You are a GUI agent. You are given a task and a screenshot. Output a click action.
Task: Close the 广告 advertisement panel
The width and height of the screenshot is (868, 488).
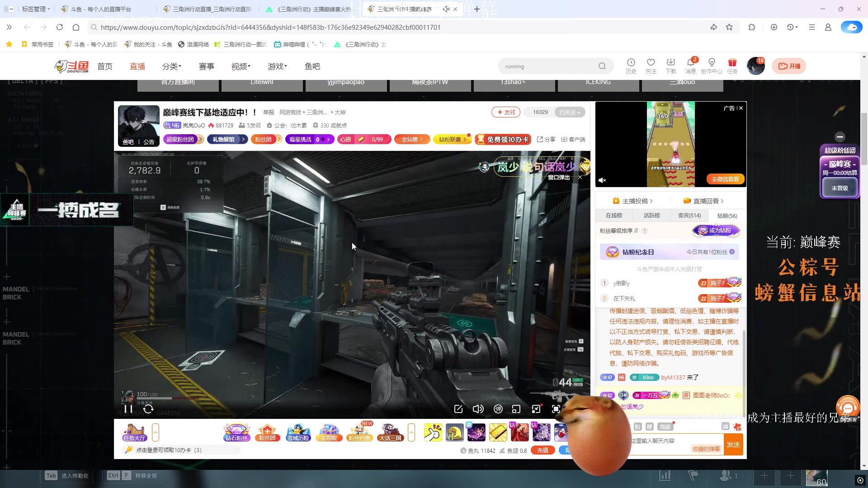(x=741, y=108)
